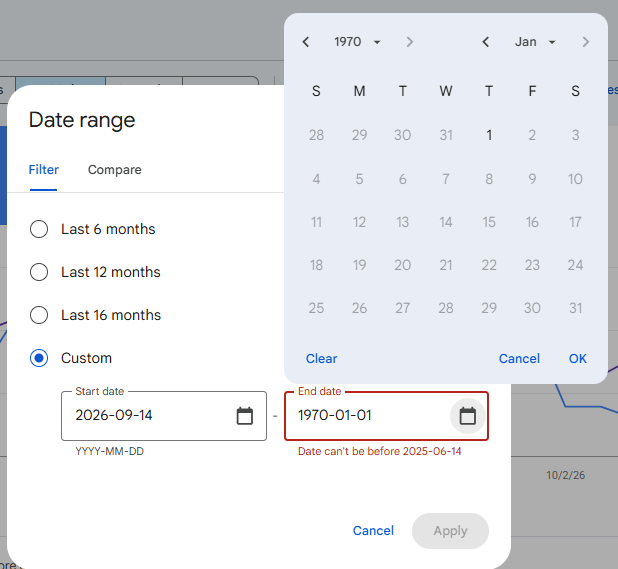Click Clear in the calendar popup

322,359
